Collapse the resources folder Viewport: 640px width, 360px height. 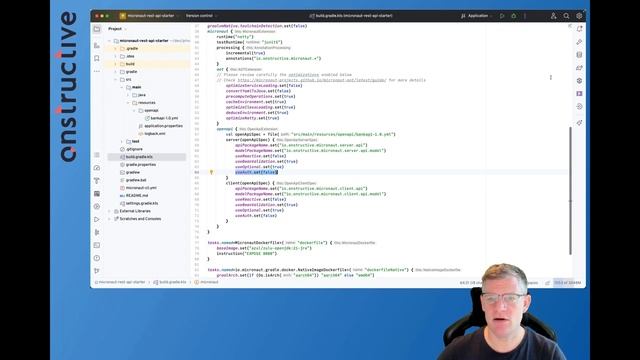[x=128, y=103]
